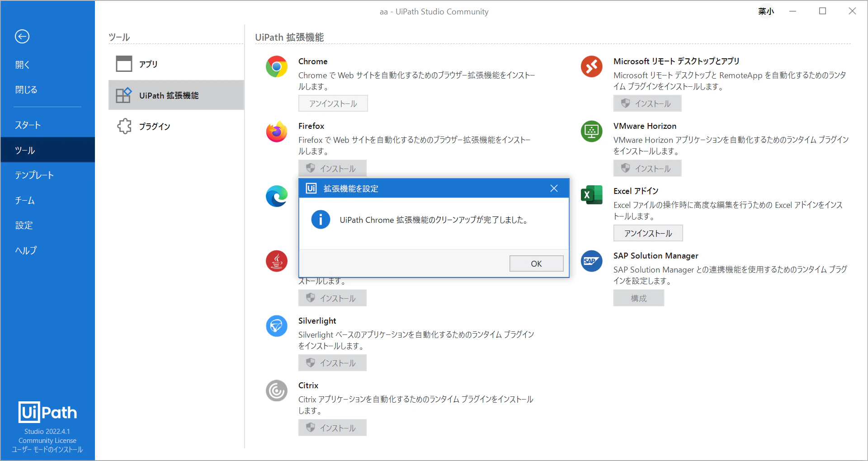Click the プラグイン puzzle icon
This screenshot has height=461, width=868.
click(124, 126)
